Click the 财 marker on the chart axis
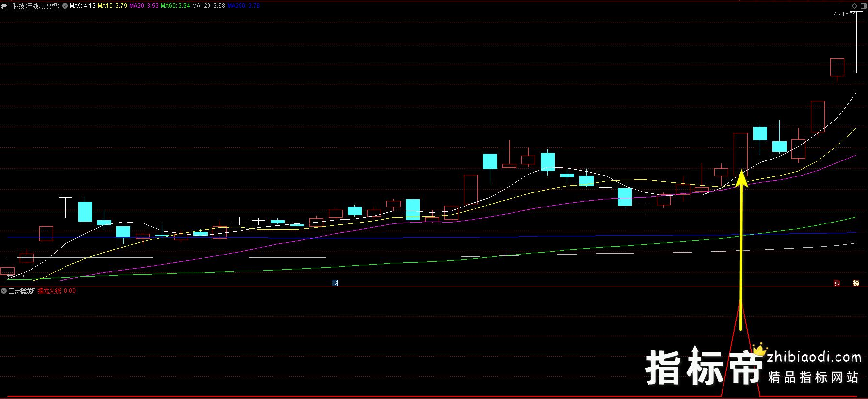This screenshot has height=399, width=868. tap(335, 283)
